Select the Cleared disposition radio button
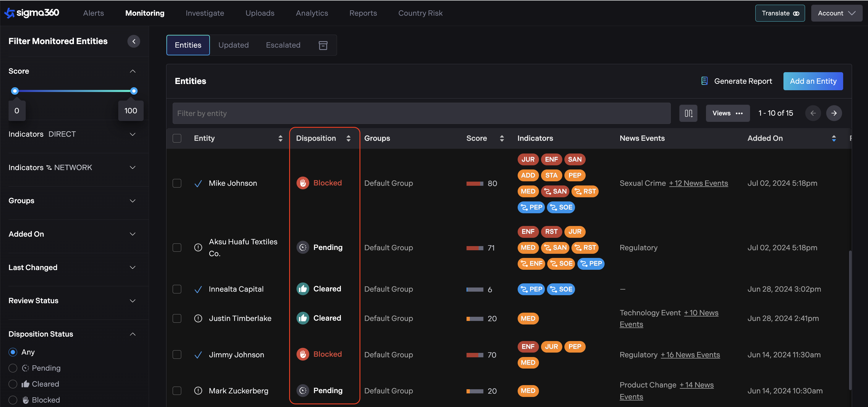The width and height of the screenshot is (868, 407). coord(13,384)
